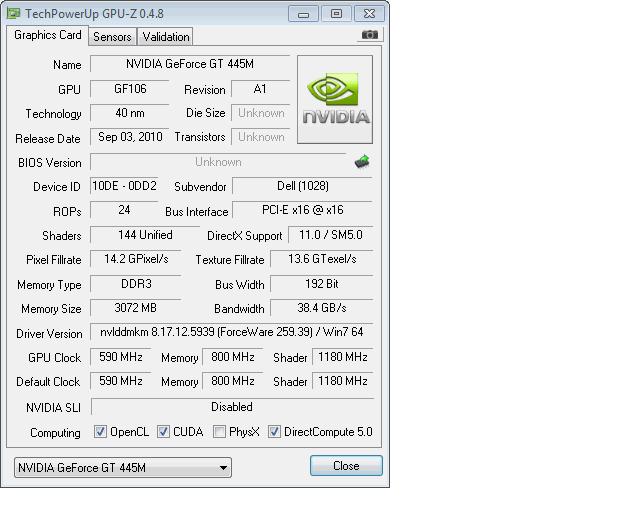This screenshot has height=512, width=640.
Task: Click the Die Size Unknown field
Action: point(260,113)
